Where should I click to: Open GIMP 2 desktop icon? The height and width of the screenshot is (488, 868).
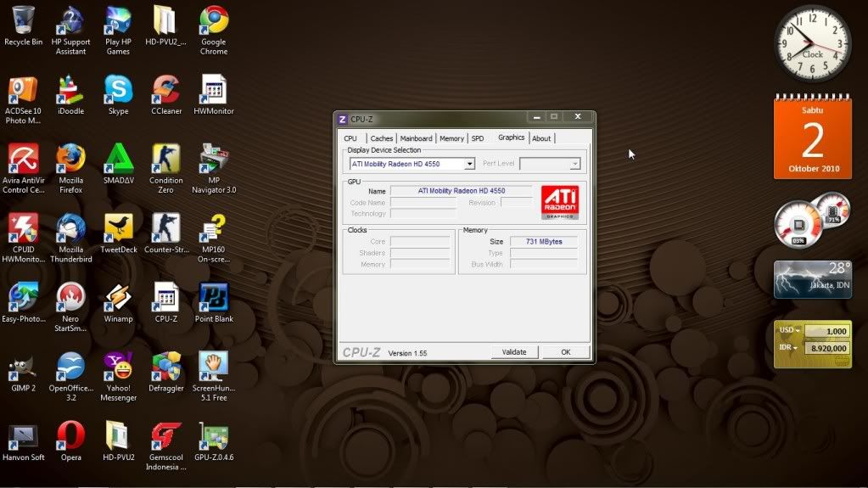tap(23, 373)
